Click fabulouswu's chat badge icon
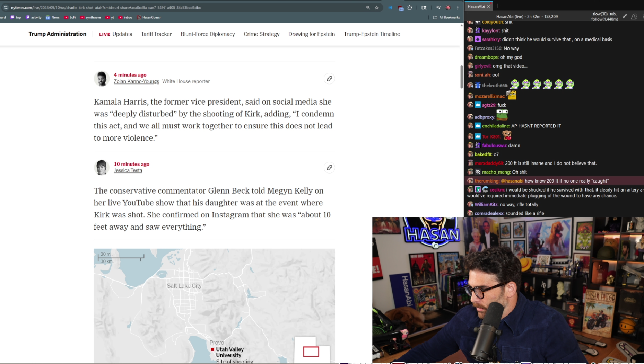Viewport: 644px width, 364px height. point(478,145)
